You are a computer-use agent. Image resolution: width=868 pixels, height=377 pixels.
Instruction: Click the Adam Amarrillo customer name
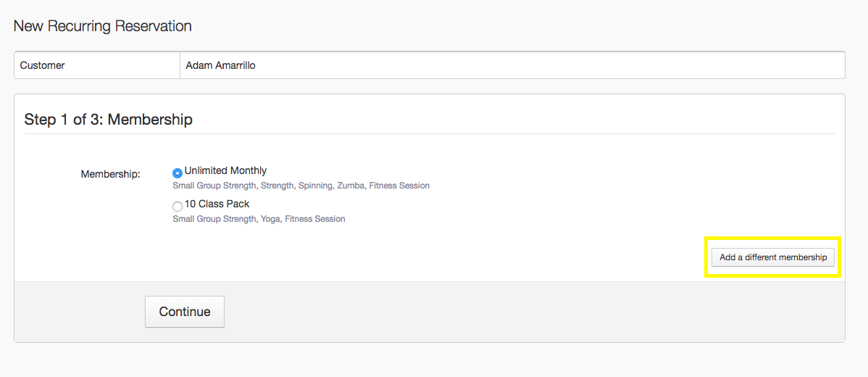tap(220, 65)
